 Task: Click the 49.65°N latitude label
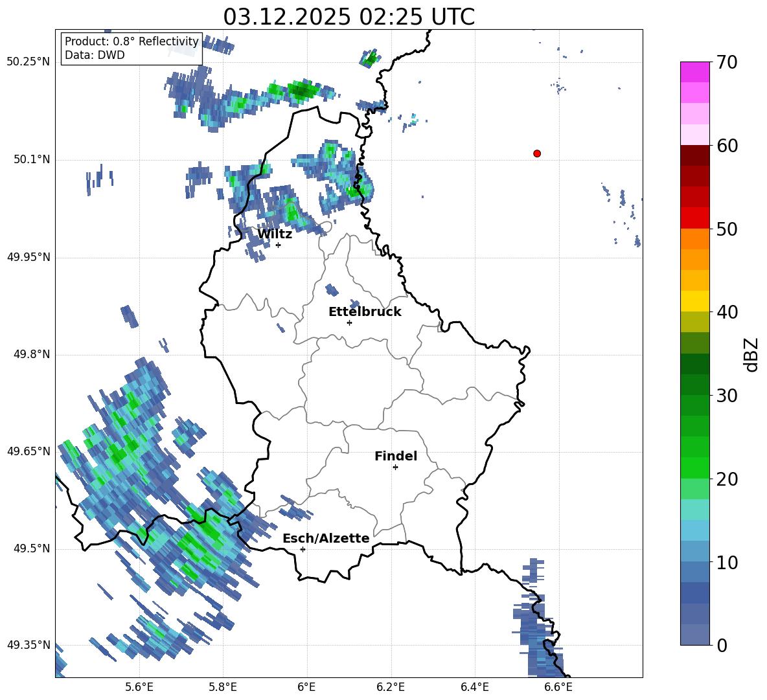[29, 451]
